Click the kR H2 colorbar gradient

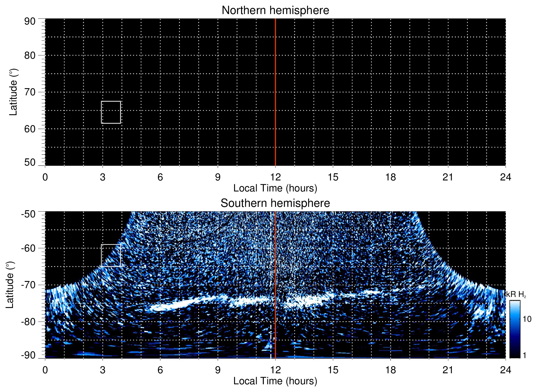(514, 329)
